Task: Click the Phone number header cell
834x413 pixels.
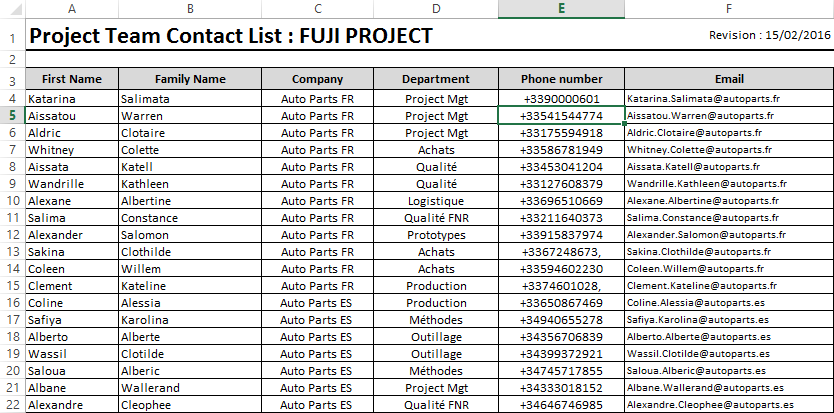Action: [562, 79]
